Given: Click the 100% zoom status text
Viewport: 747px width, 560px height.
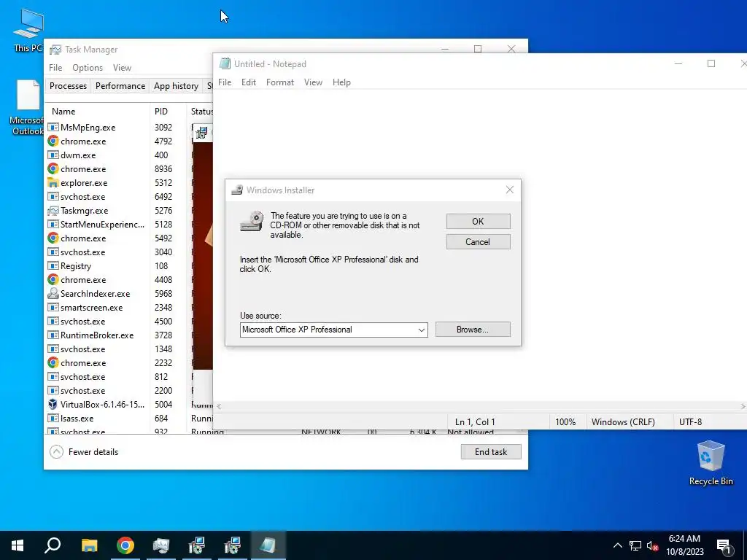Looking at the screenshot, I should [x=565, y=422].
